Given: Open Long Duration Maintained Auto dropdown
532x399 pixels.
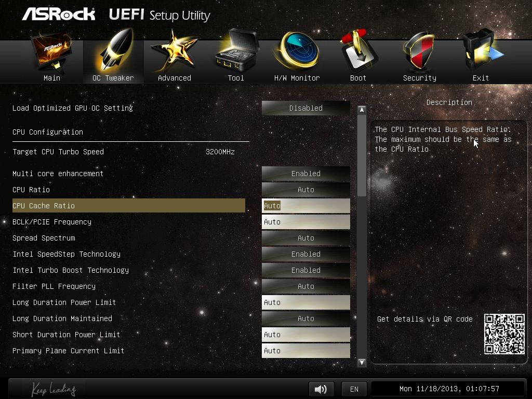Looking at the screenshot, I should (x=305, y=318).
